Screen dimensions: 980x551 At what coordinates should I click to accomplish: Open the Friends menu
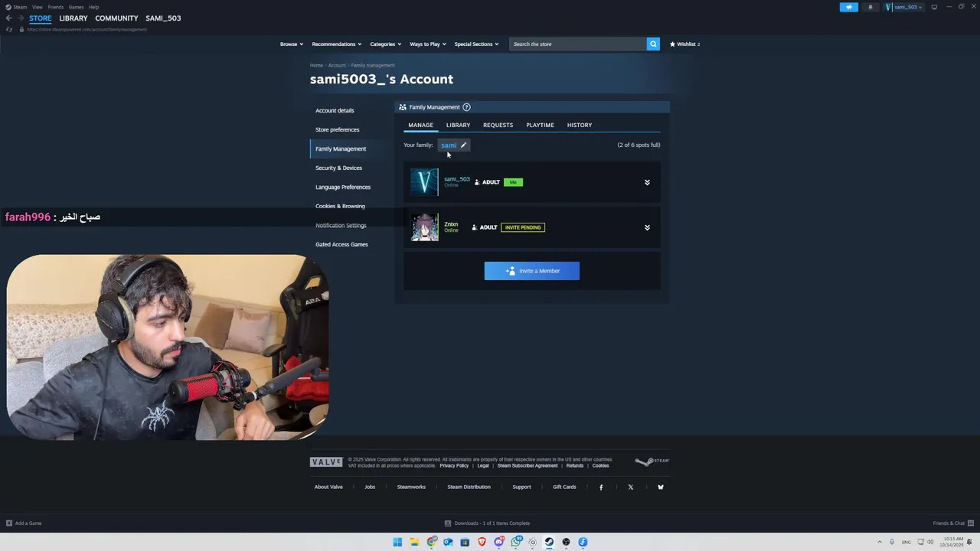click(x=55, y=7)
